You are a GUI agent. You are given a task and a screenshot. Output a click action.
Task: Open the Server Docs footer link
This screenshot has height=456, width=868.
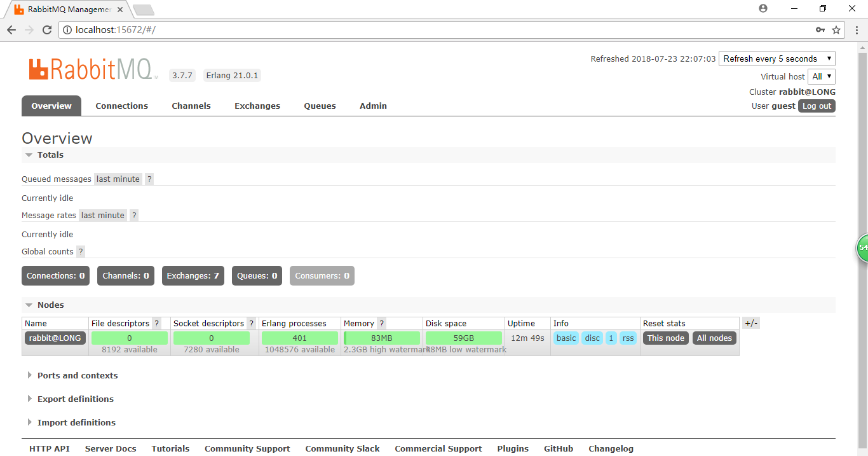(111, 449)
